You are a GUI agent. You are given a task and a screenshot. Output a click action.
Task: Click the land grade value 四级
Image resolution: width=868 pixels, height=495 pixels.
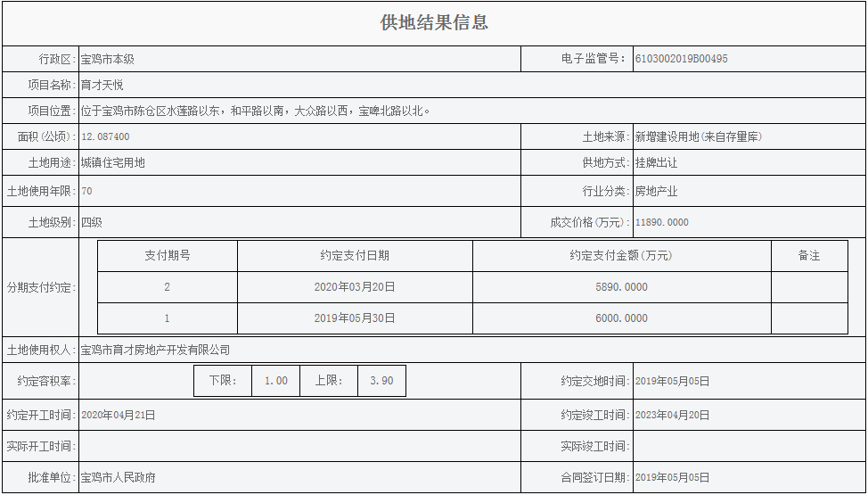tap(92, 222)
